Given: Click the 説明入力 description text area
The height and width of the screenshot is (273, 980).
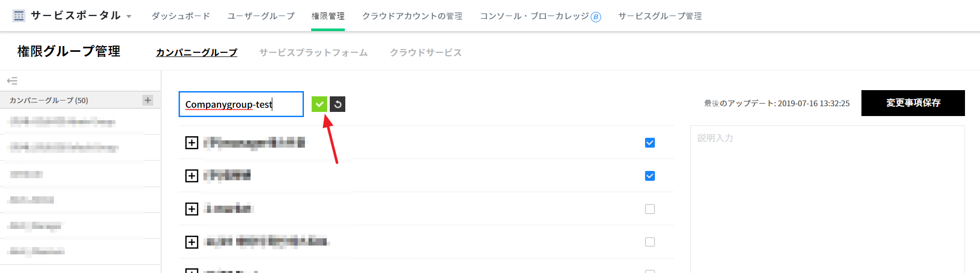Looking at the screenshot, I should point(827,197).
